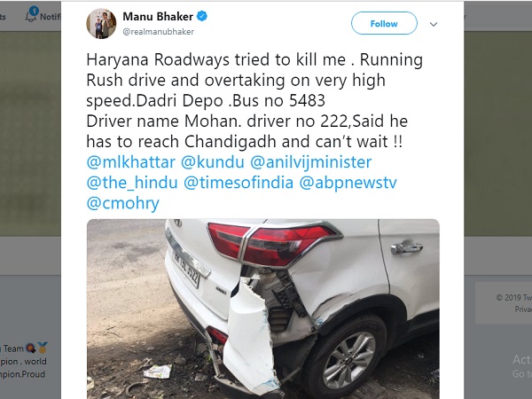
Task: Click the 2019 Twitter copyright footer
Action: pos(513,298)
